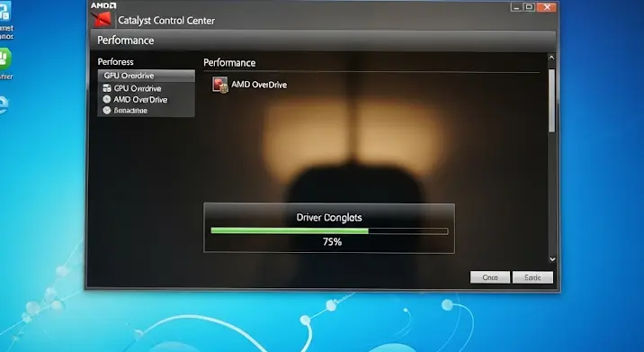The height and width of the screenshot is (352, 644).
Task: Click the icon beside GPU Overdrive sidebar entry
Action: tap(107, 88)
